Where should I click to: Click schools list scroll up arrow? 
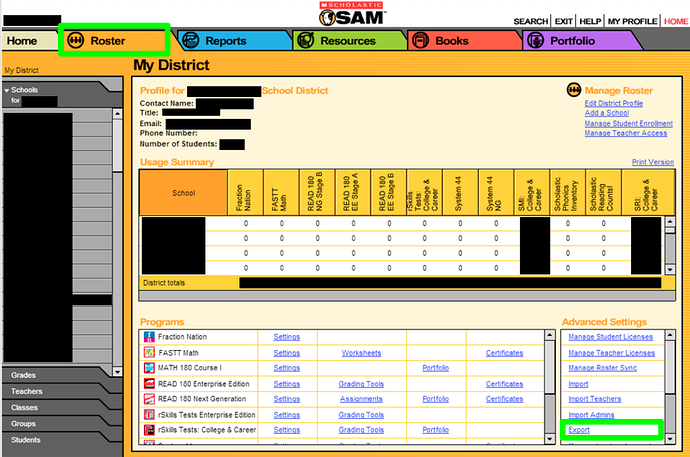[x=117, y=113]
